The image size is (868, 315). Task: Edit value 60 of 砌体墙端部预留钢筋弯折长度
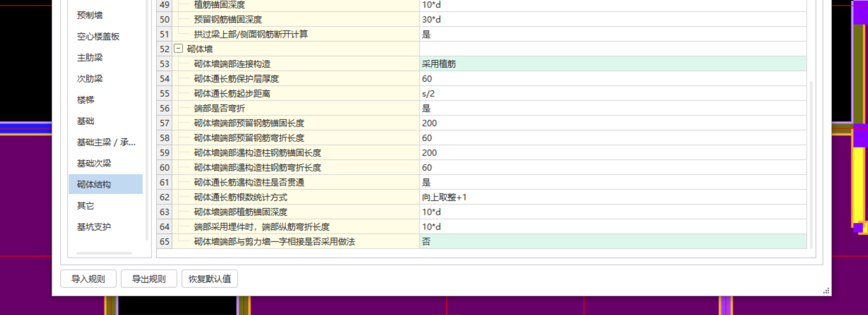613,138
